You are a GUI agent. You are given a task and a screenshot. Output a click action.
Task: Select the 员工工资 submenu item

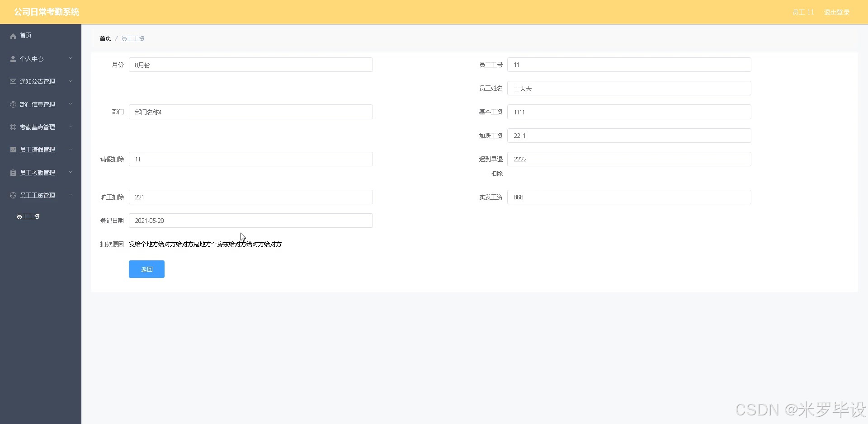[28, 217]
